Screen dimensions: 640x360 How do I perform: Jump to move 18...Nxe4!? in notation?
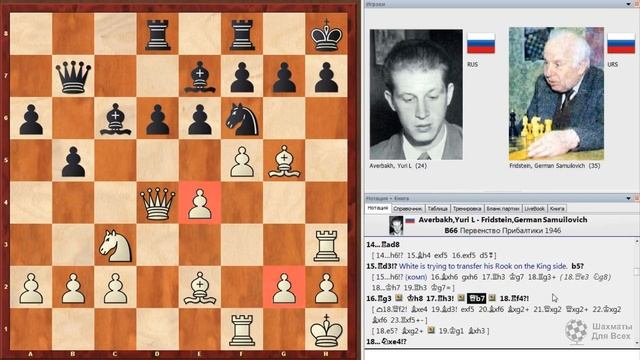click(x=386, y=342)
